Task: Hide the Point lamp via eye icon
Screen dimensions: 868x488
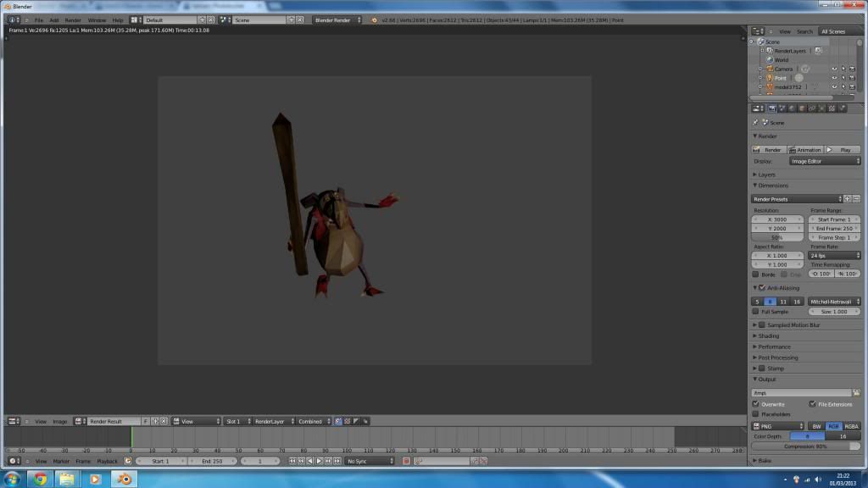Action: [834, 78]
